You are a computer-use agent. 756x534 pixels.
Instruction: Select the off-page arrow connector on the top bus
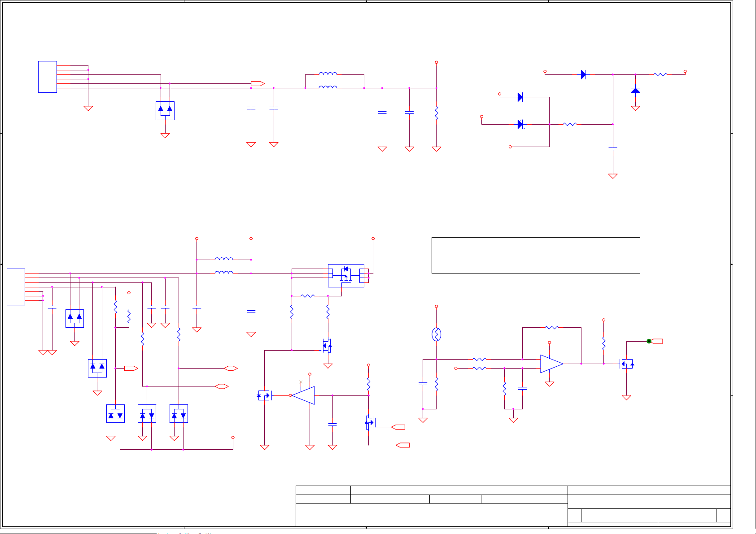(258, 83)
